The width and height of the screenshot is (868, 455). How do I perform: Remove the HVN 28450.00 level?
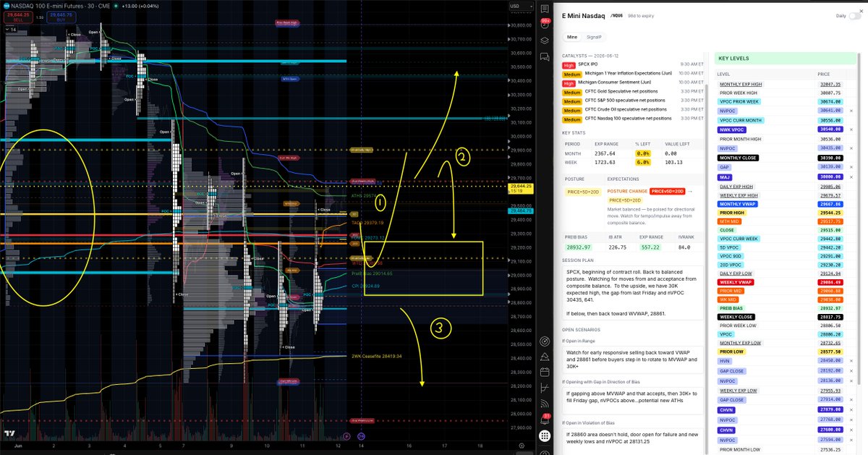[x=851, y=360]
